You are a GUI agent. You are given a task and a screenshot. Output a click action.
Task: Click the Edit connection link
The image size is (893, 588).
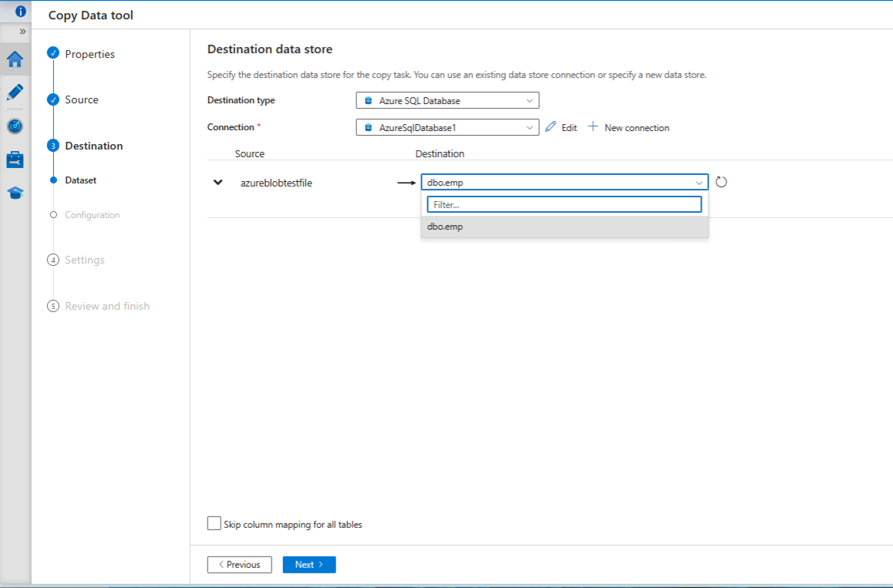coord(569,128)
